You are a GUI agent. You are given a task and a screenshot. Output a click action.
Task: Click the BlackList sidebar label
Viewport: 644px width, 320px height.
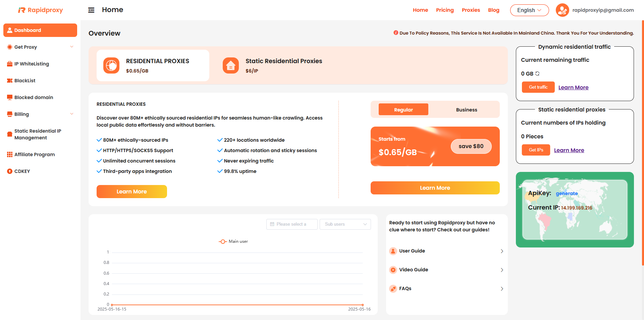[25, 81]
